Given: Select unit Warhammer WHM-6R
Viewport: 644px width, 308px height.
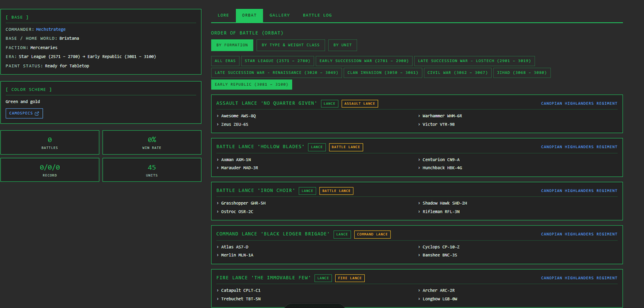Looking at the screenshot, I should click(x=443, y=116).
